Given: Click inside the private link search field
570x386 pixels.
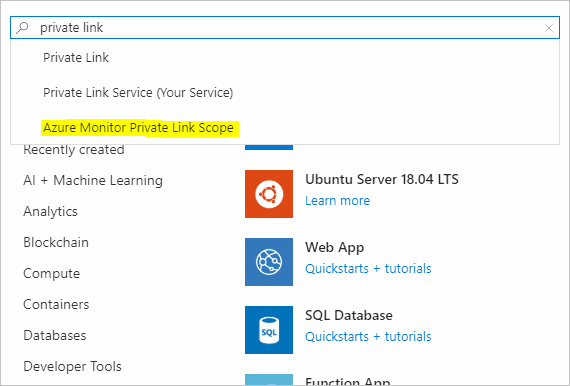Looking at the screenshot, I should (x=285, y=28).
